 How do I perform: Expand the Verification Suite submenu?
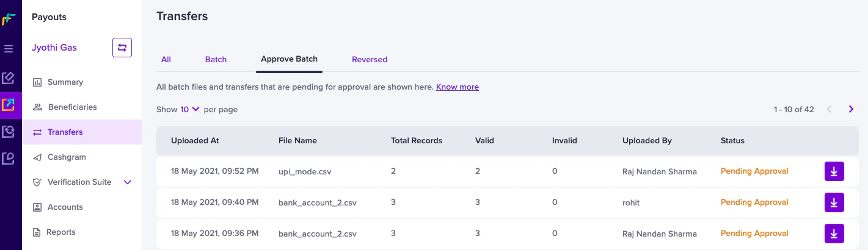[x=128, y=182]
